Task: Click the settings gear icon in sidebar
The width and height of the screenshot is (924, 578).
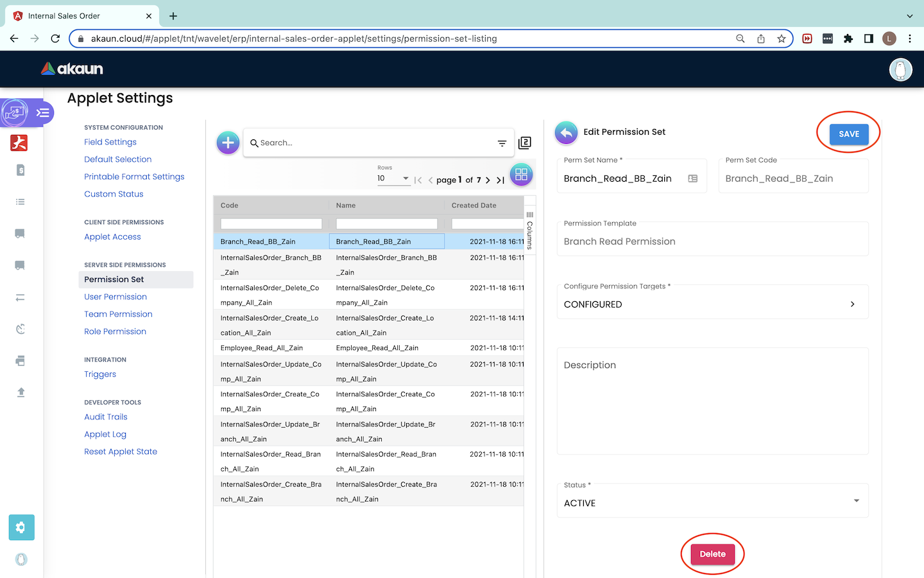Action: (x=21, y=527)
